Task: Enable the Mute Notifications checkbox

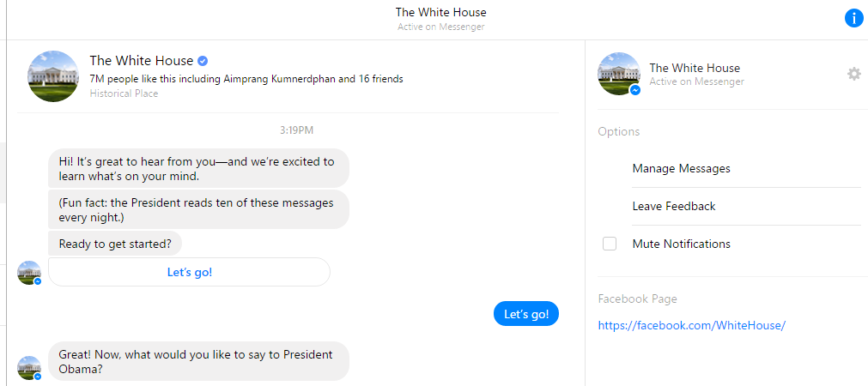Action: click(x=610, y=244)
